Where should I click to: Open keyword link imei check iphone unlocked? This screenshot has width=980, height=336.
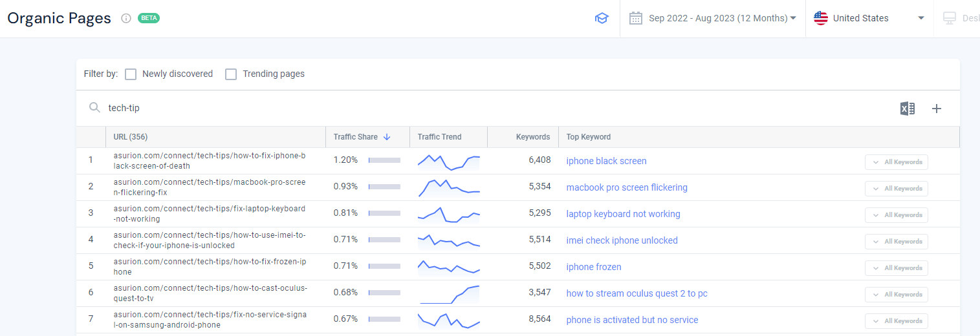coord(622,240)
